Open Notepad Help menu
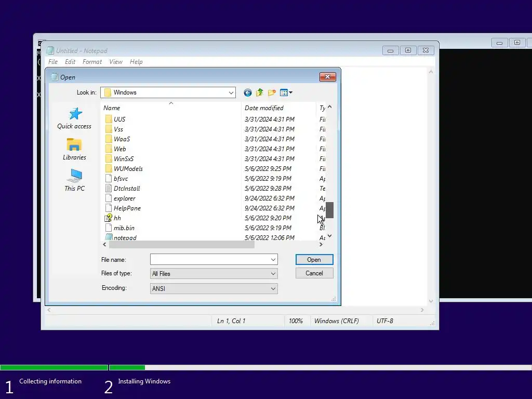The height and width of the screenshot is (399, 532). pos(136,62)
